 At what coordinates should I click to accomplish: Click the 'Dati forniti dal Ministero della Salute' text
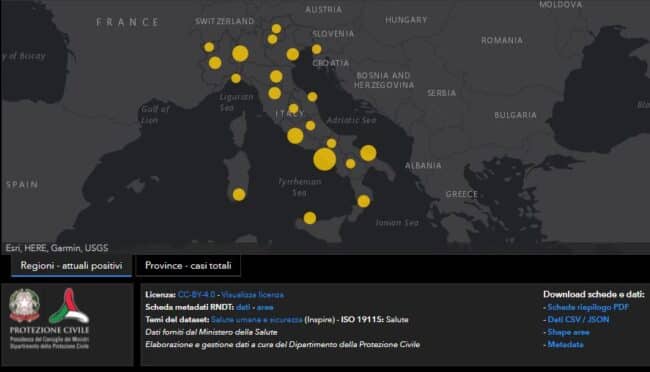click(211, 332)
